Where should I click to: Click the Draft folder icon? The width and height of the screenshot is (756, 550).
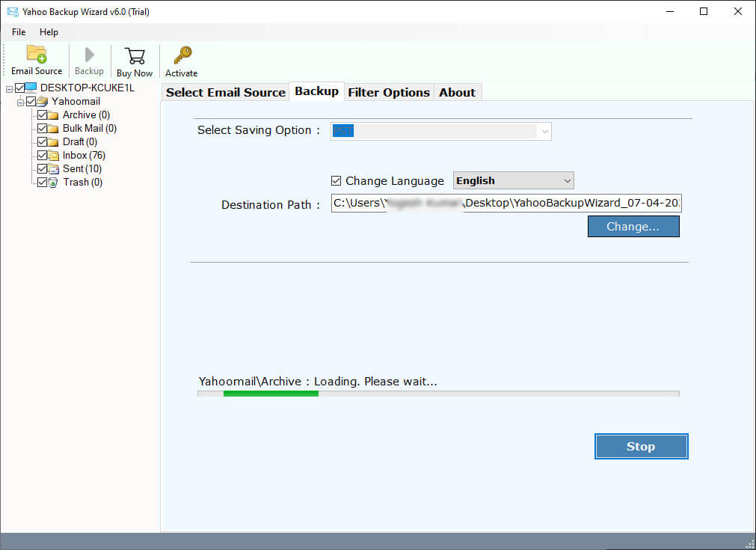pyautogui.click(x=53, y=142)
